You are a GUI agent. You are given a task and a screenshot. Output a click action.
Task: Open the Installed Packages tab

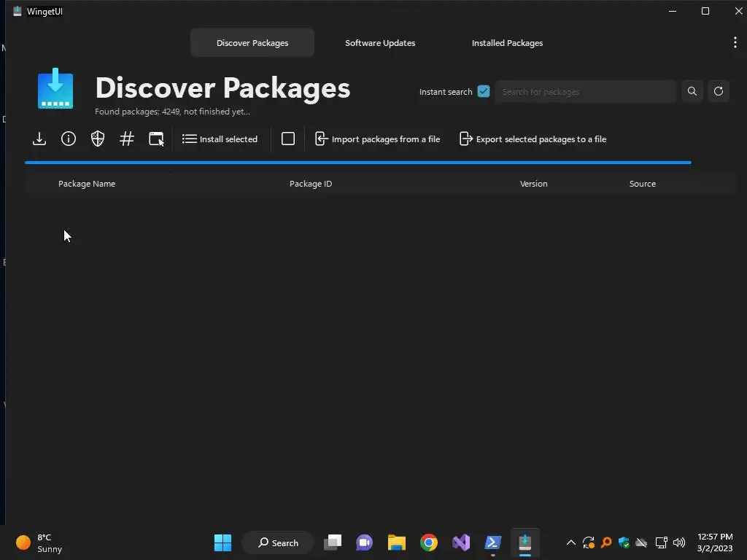click(508, 43)
